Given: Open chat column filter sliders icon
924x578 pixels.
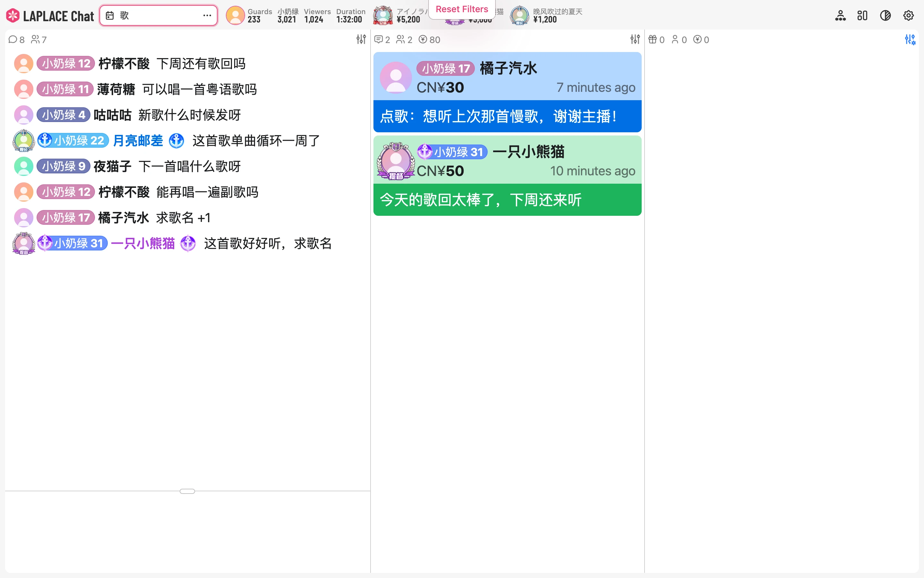Looking at the screenshot, I should [x=361, y=39].
